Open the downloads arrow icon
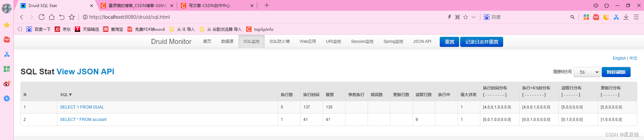The width and height of the screenshot is (644, 140). pos(626,17)
